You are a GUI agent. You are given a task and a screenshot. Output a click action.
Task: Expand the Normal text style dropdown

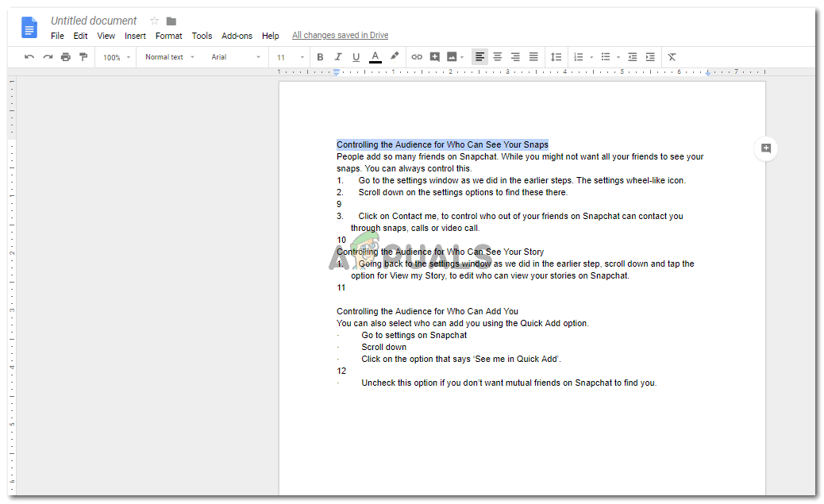169,57
